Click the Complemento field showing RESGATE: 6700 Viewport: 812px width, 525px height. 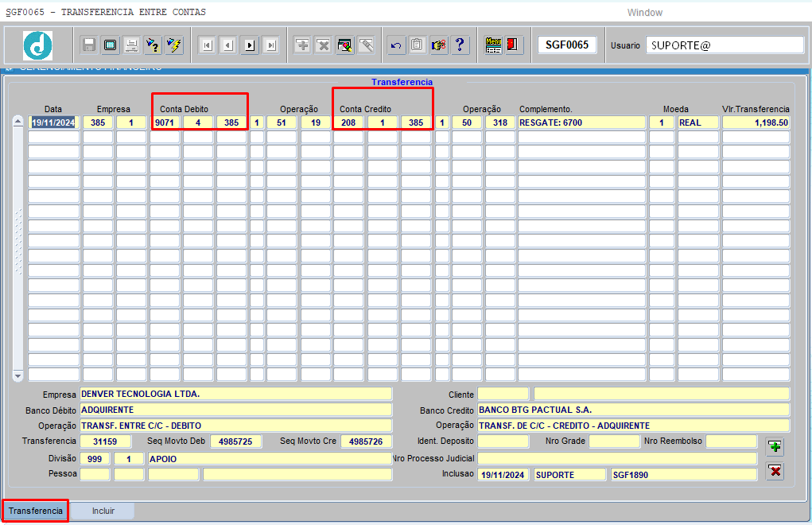click(581, 122)
